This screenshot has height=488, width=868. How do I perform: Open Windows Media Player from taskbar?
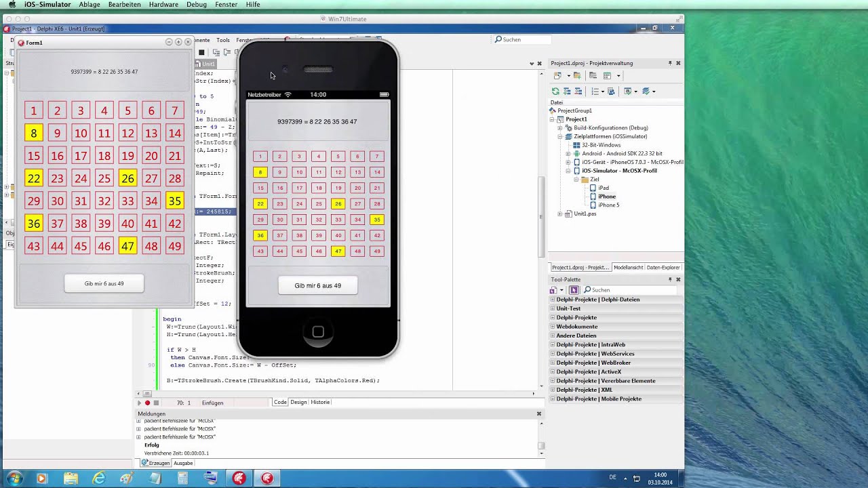[42, 479]
